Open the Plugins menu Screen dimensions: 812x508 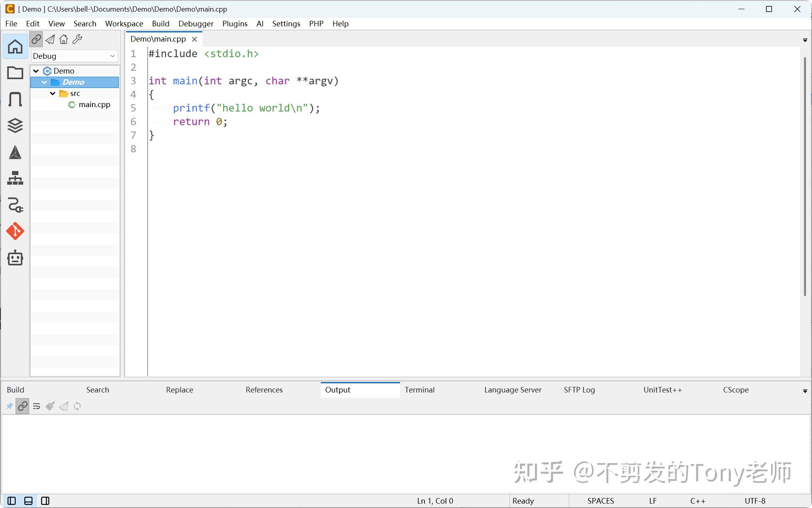click(x=235, y=24)
